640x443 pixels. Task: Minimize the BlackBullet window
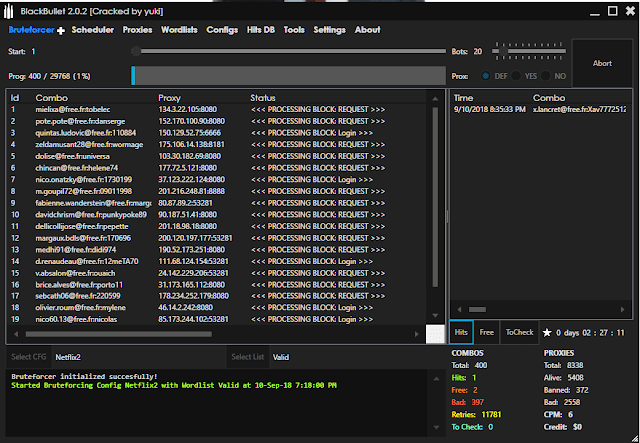click(x=595, y=12)
